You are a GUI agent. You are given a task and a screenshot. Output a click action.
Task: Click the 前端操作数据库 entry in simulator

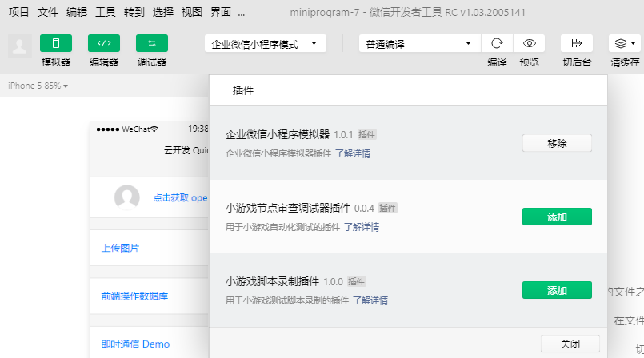[x=134, y=296]
